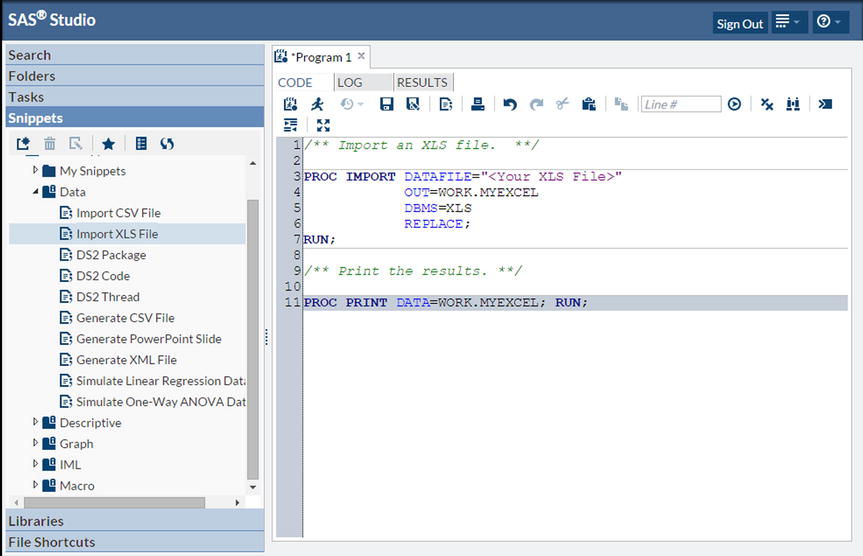Screen dimensions: 863x556
Task: Expand the Macro snippets category
Action: tap(35, 485)
